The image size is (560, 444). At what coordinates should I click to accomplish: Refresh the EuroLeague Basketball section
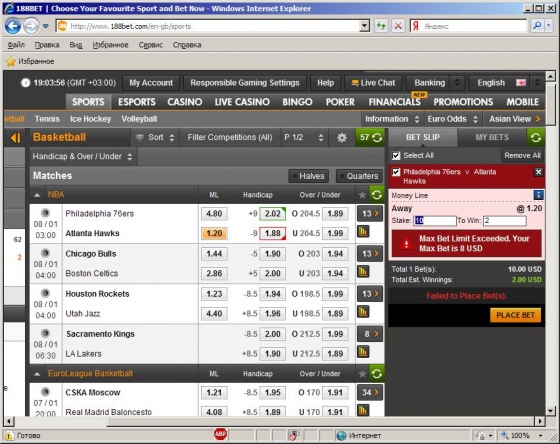376,374
